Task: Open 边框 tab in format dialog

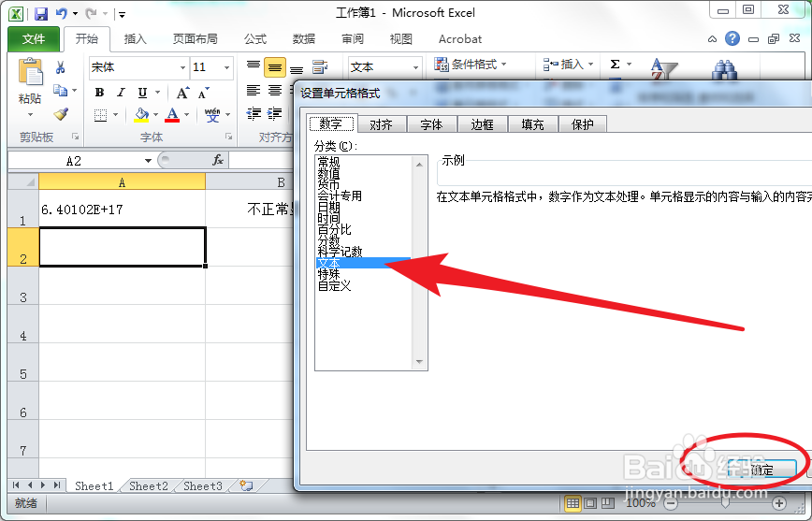Action: (x=482, y=124)
